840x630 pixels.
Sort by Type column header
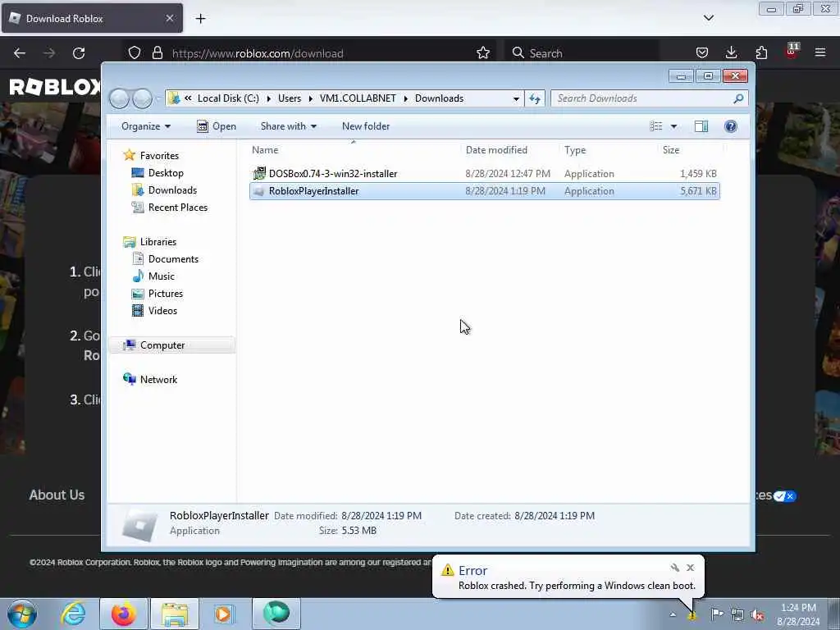click(608, 150)
